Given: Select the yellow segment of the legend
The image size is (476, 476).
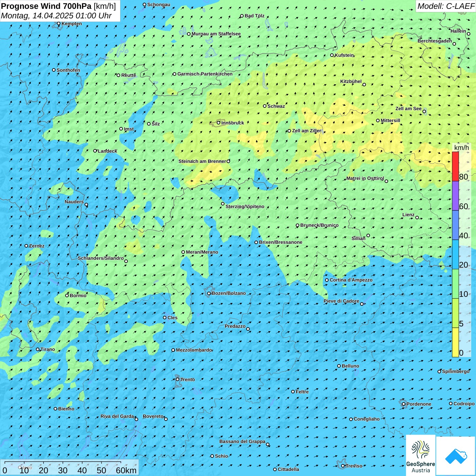Looking at the screenshot, I should 455,342.
